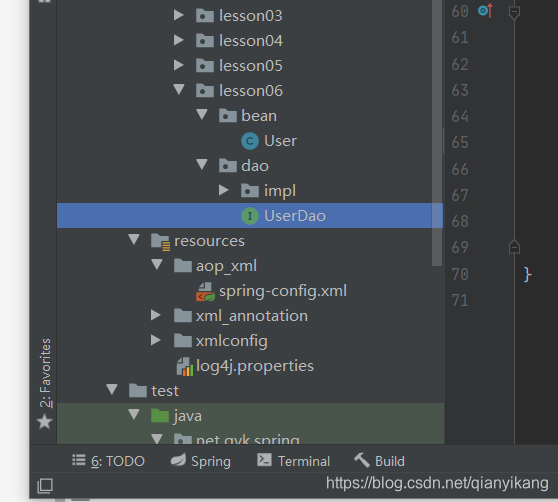The height and width of the screenshot is (502, 558).
Task: Select the log4j.properties file
Action: [255, 366]
